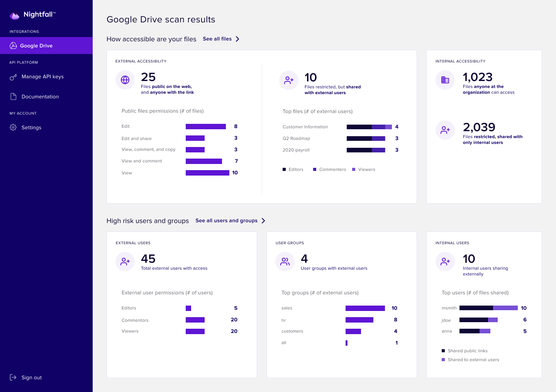Open Settings via the gear icon
This screenshot has height=392, width=556.
click(13, 127)
